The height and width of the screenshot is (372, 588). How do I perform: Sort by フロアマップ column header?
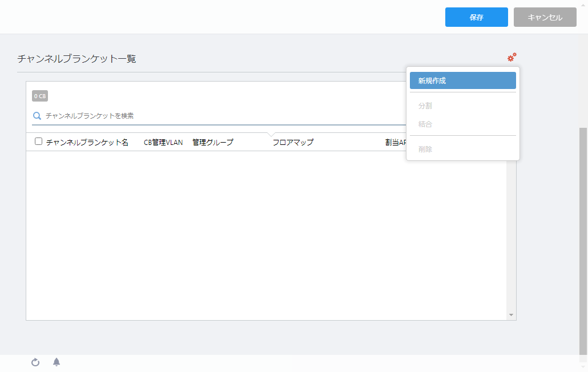(293, 143)
